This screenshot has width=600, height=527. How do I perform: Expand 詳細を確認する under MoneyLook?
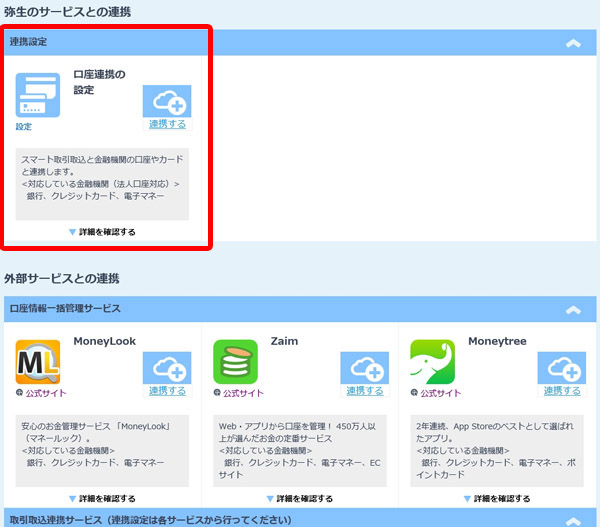click(102, 499)
